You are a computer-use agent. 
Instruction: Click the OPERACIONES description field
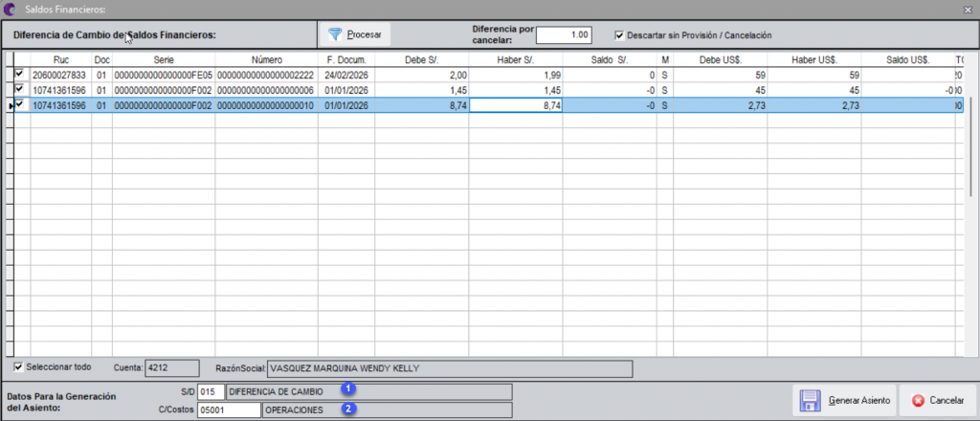click(387, 410)
